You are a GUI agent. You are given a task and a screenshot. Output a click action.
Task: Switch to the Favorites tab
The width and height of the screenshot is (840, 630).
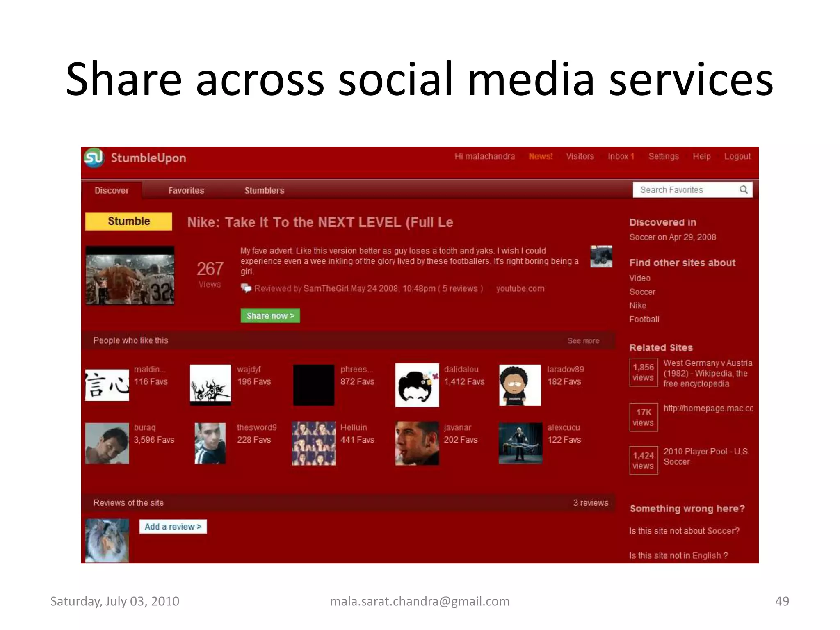[186, 191]
